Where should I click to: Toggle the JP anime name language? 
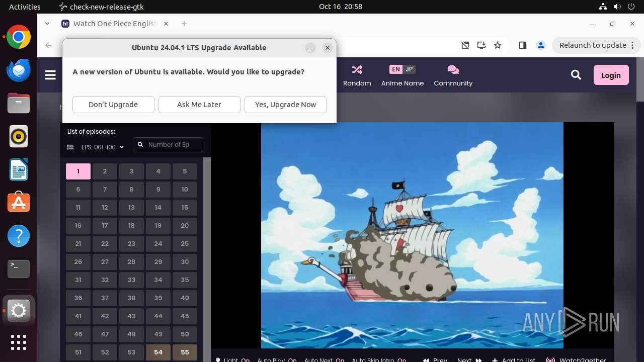pyautogui.click(x=409, y=69)
